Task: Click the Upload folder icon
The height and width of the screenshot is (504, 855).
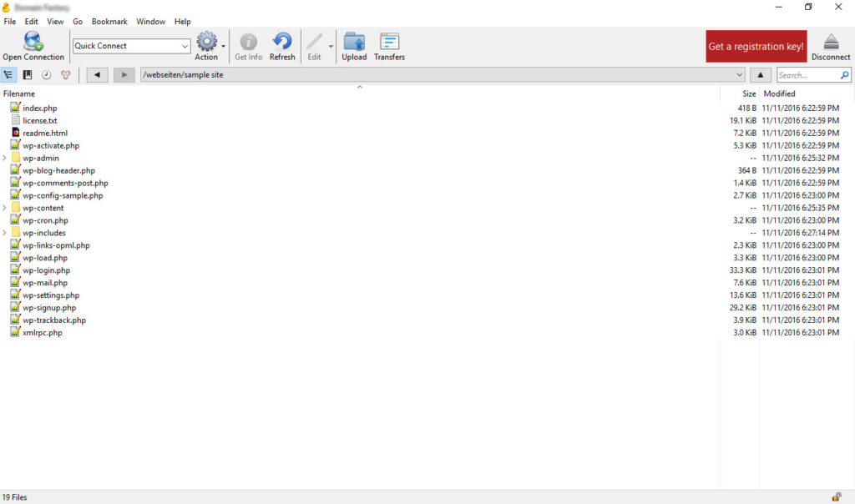Action: (354, 42)
